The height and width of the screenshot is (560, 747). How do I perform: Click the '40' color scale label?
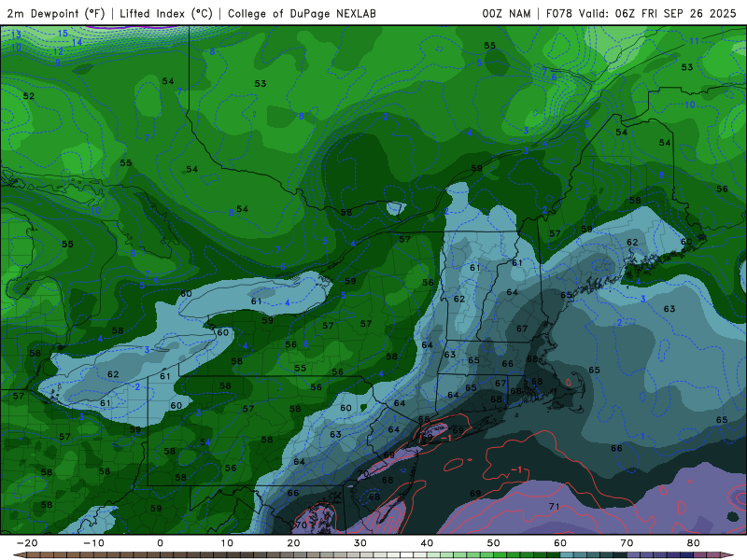[427, 543]
